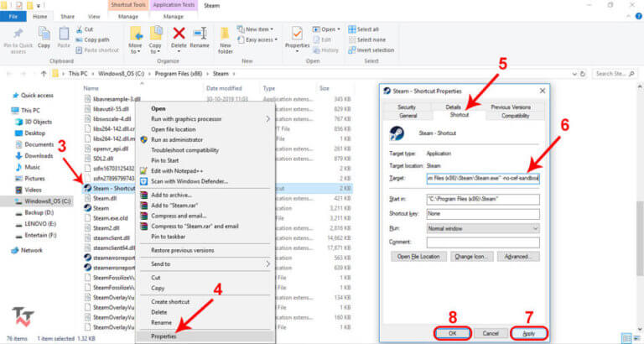Choose Open file location in context menu
The image size is (644, 344).
point(173,129)
